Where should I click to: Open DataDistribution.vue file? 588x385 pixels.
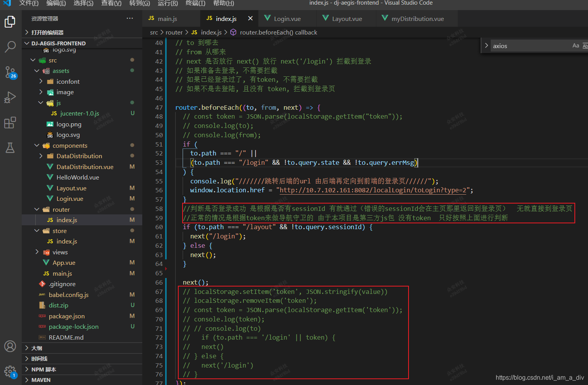(x=82, y=167)
